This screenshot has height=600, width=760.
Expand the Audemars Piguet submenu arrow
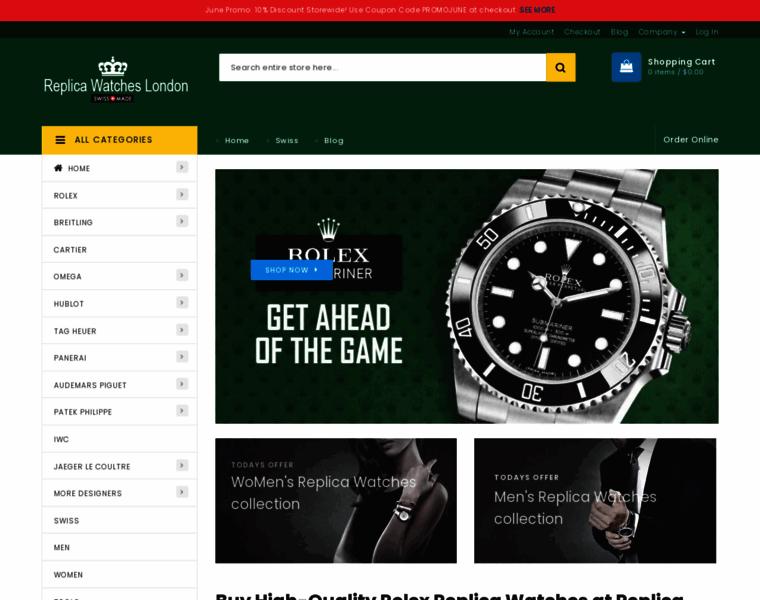[x=182, y=384]
